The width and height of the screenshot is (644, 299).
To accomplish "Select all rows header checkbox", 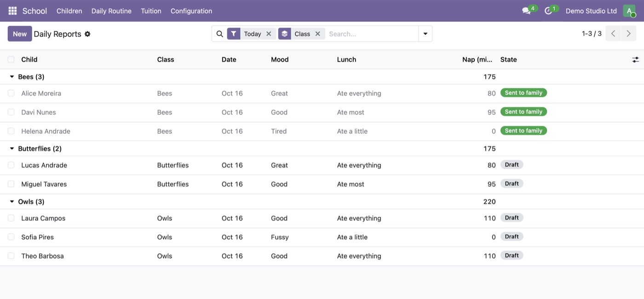I will pyautogui.click(x=11, y=59).
